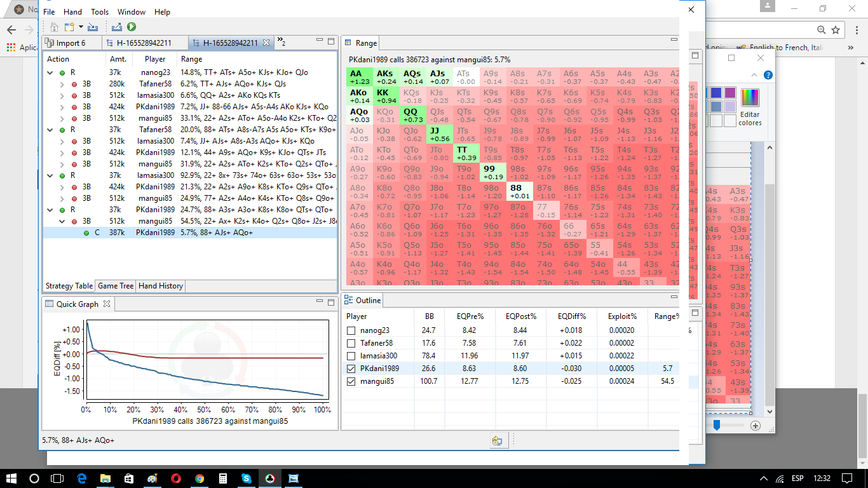Switch to the Game Tree tab
This screenshot has height=488, width=868.
(116, 286)
